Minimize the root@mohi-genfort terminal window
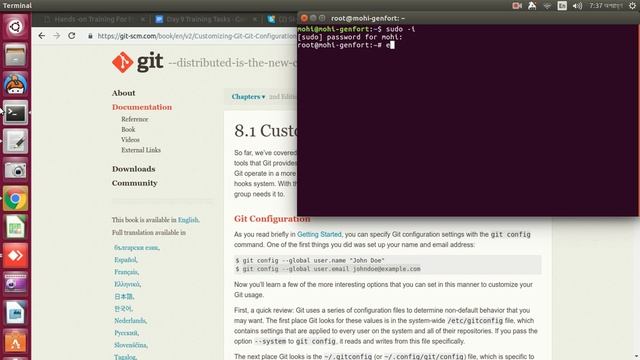The height and width of the screenshot is (360, 640). tap(313, 18)
